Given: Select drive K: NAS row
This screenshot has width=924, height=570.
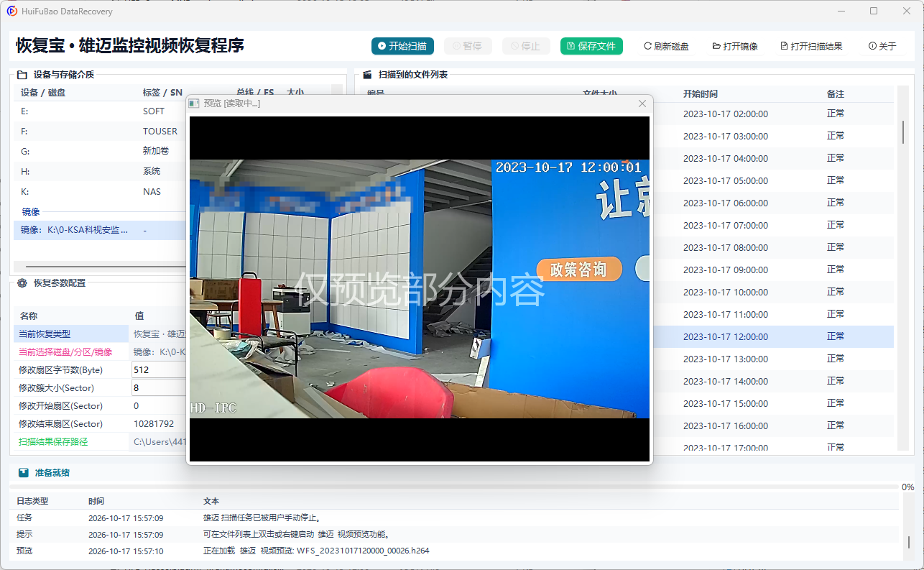Looking at the screenshot, I should pyautogui.click(x=99, y=192).
